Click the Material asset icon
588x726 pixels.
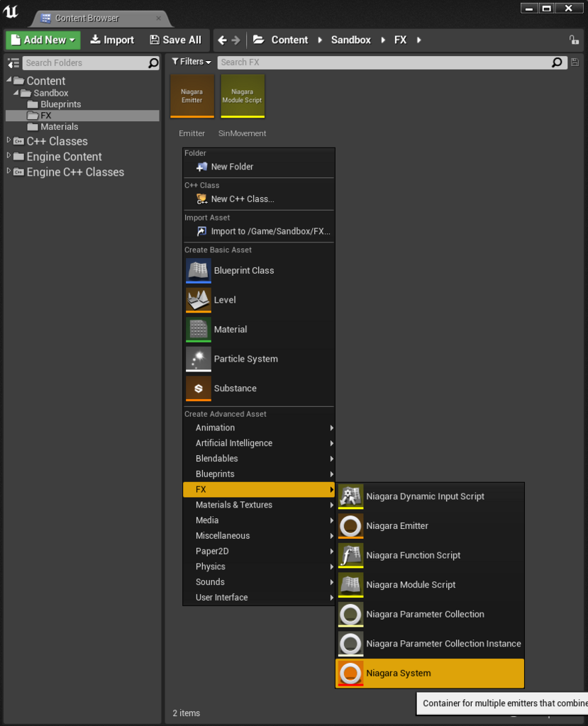pyautogui.click(x=199, y=329)
